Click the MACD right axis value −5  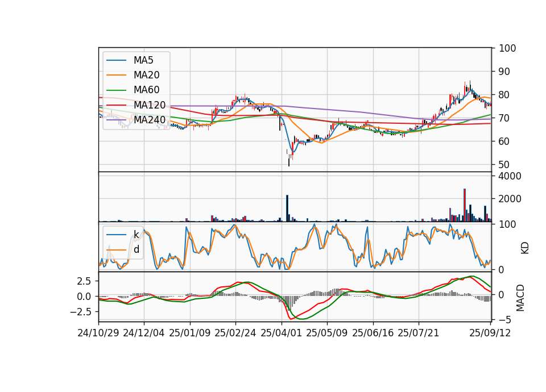click(x=505, y=319)
